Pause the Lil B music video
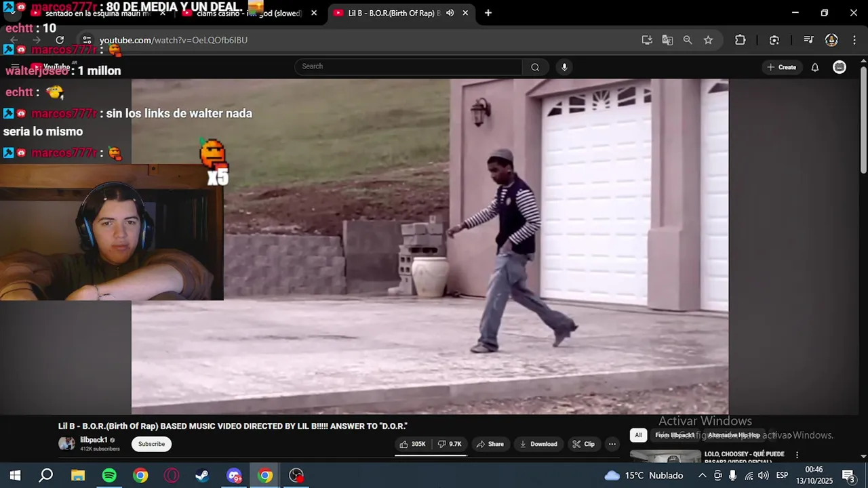The image size is (868, 488). [x=430, y=246]
